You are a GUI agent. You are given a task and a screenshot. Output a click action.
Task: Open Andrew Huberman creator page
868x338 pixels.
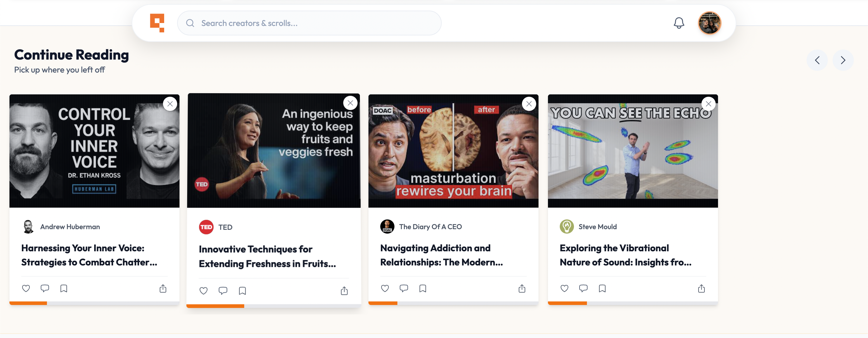(x=70, y=227)
